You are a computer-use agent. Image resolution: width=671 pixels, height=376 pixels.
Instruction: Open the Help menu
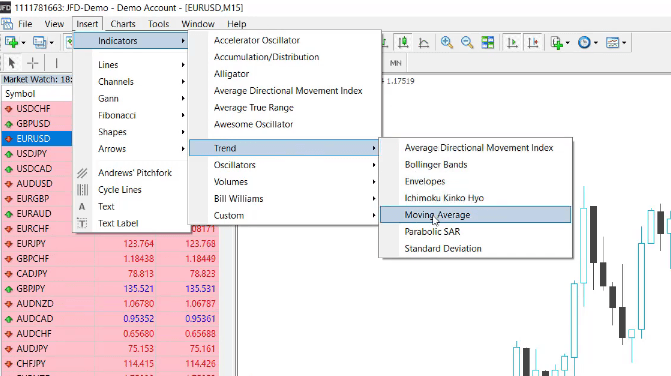[237, 24]
